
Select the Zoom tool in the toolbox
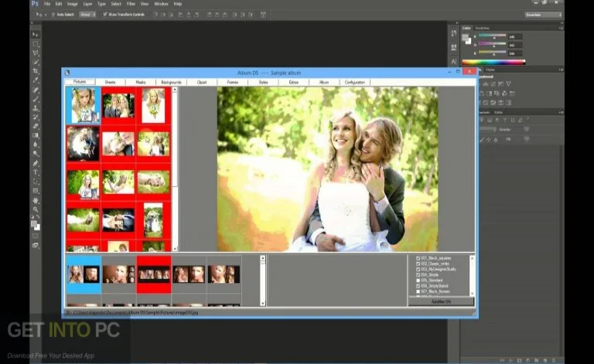36,209
